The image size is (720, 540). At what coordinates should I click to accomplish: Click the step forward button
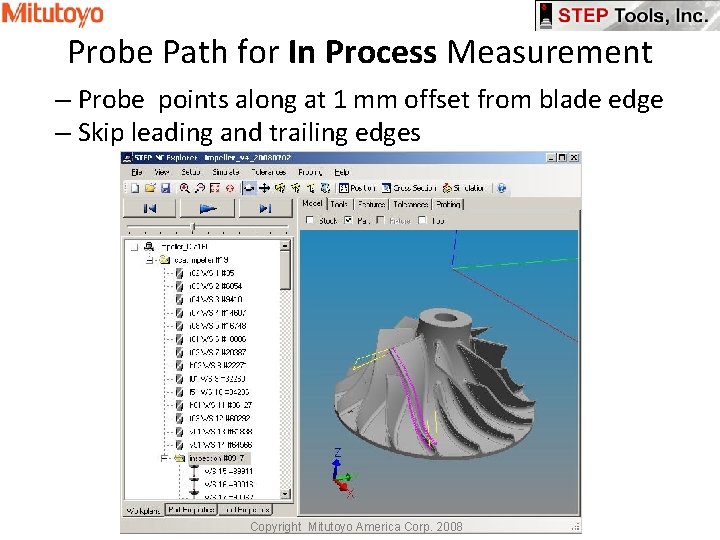pyautogui.click(x=266, y=208)
